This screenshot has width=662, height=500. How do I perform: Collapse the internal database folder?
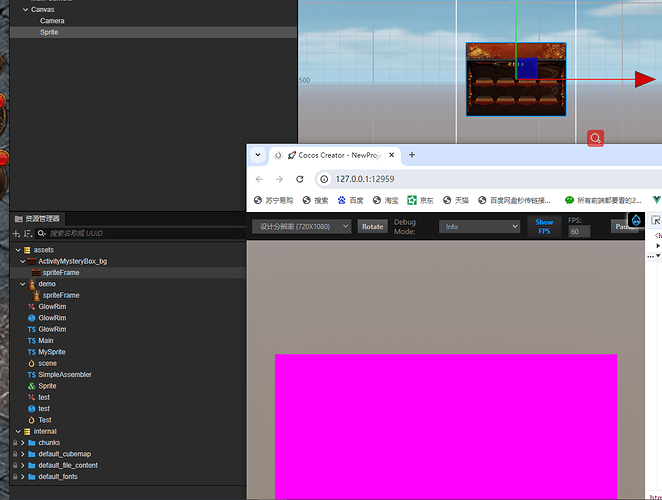click(18, 432)
